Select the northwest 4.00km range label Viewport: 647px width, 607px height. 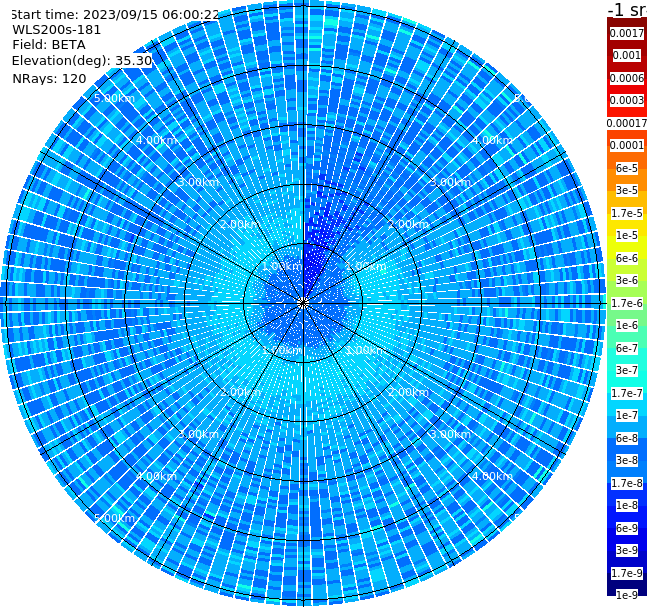pos(156,140)
